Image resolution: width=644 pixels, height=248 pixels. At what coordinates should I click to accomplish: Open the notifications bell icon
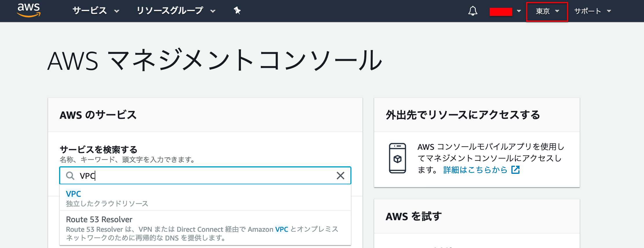[x=473, y=11]
